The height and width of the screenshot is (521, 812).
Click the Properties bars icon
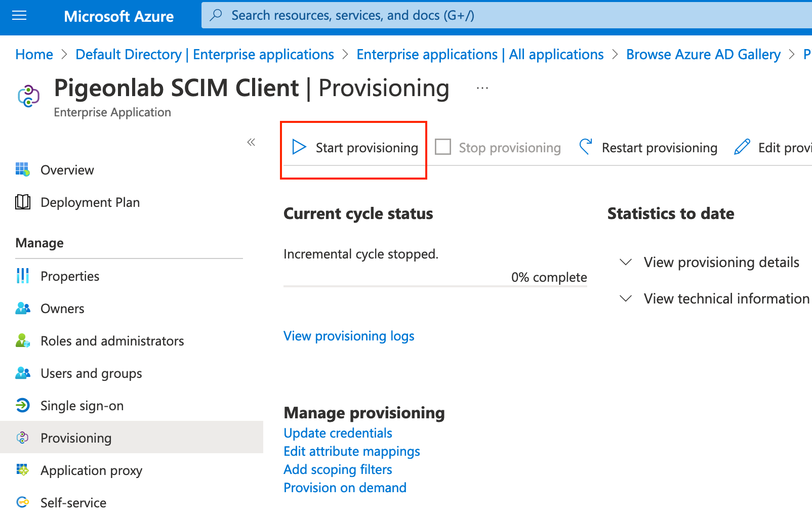coord(23,276)
